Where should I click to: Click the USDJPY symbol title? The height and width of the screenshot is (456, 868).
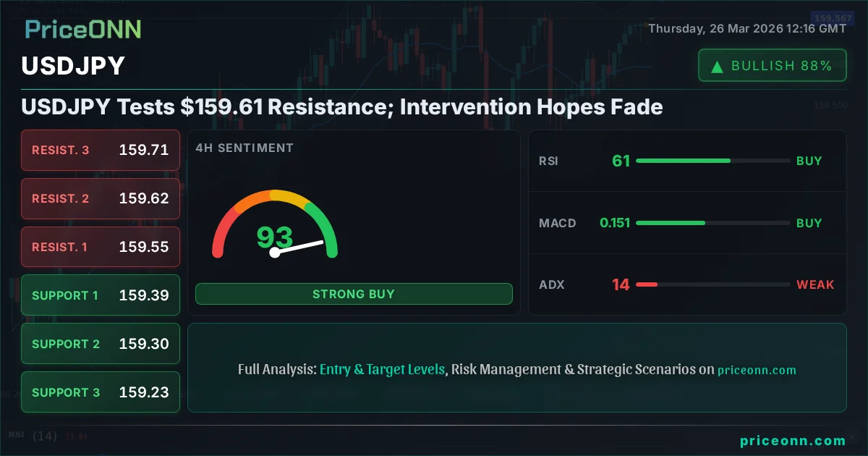(73, 66)
